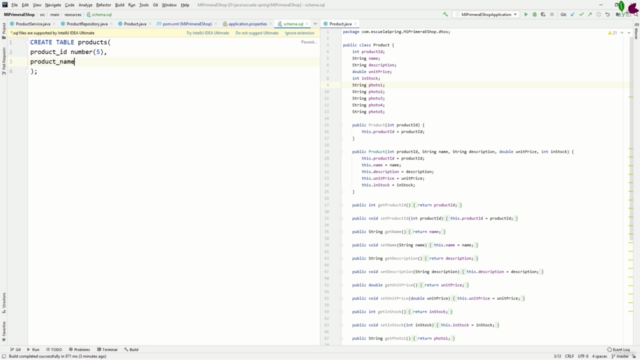
Task: Open the Tools menu
Action: coord(144,5)
